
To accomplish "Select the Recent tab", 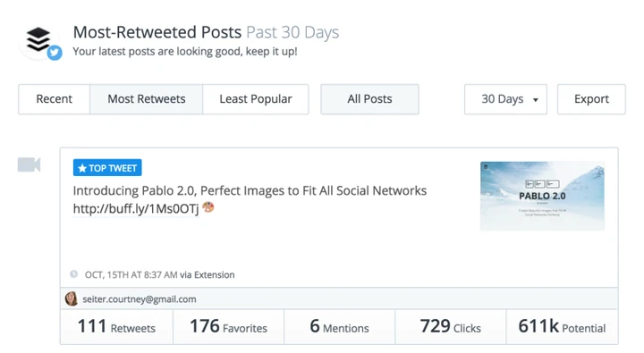I will coord(55,99).
